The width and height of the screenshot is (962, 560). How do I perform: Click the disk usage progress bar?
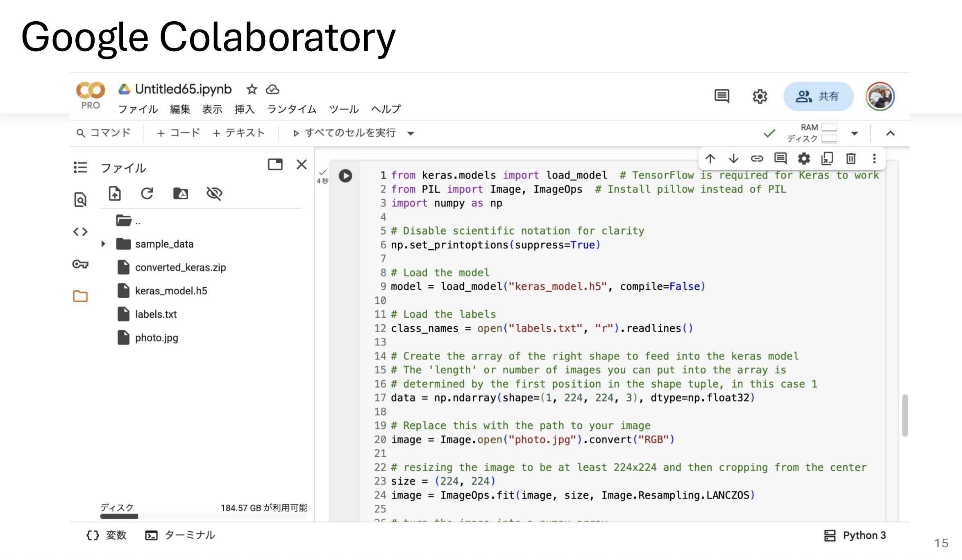[x=204, y=516]
